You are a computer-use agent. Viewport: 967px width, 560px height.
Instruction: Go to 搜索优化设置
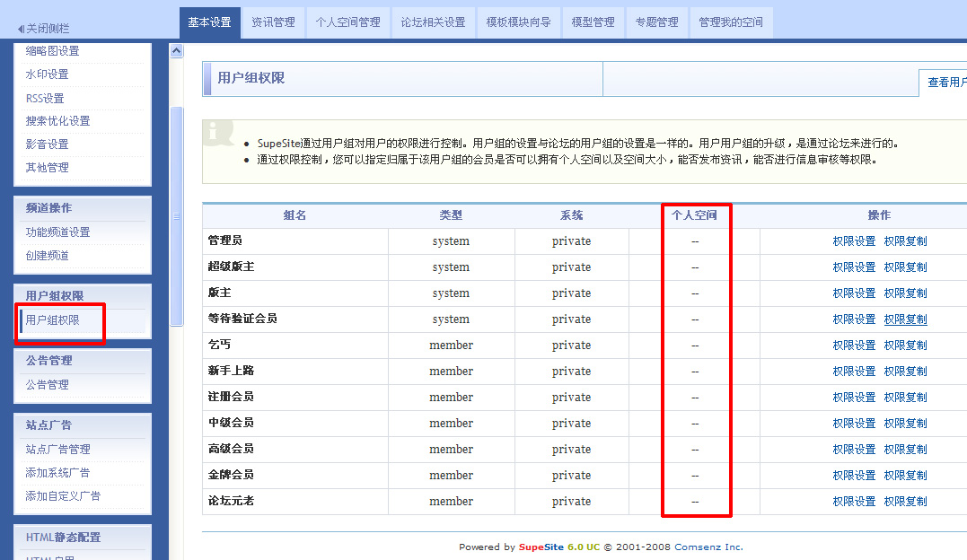coord(57,121)
